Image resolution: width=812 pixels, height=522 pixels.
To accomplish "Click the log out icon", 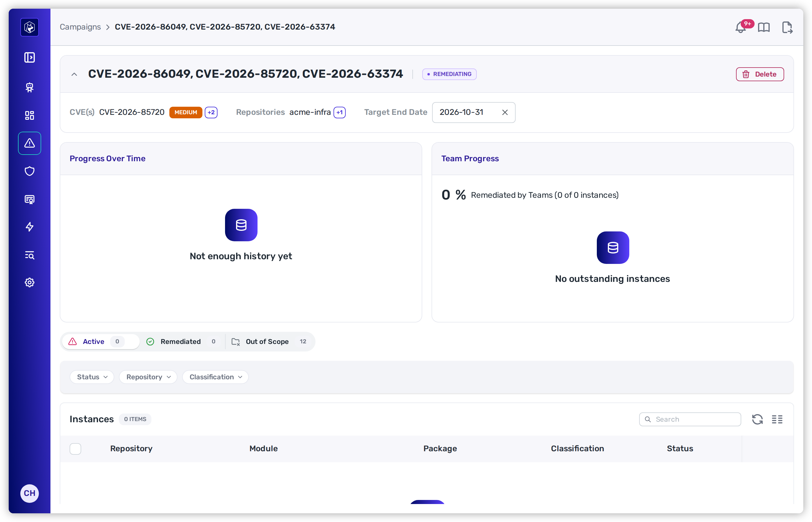I will 787,27.
